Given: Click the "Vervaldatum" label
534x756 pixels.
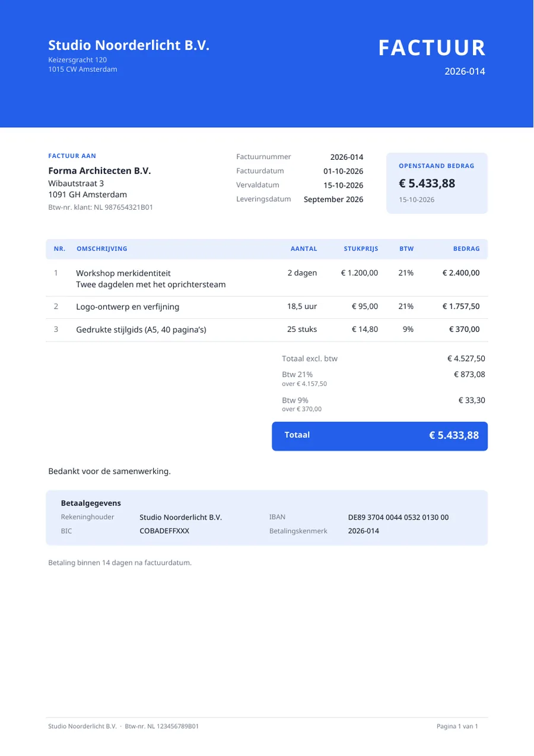Looking at the screenshot, I should [x=258, y=185].
